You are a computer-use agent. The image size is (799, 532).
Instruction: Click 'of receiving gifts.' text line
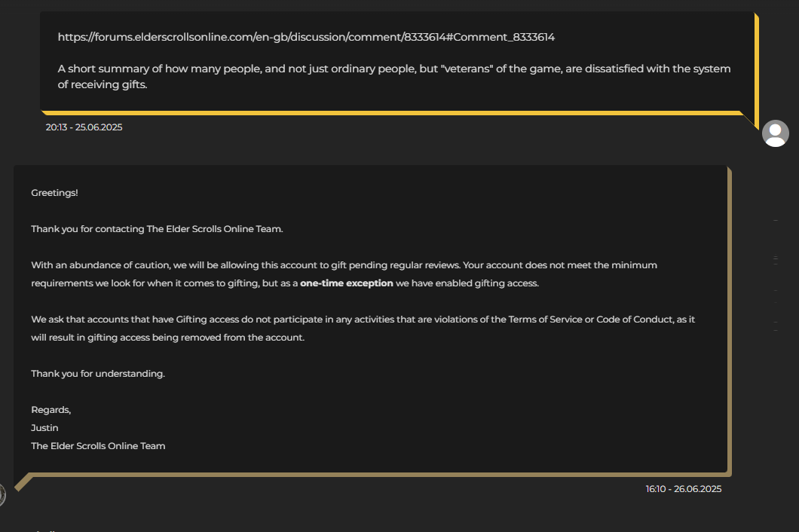[x=103, y=84]
